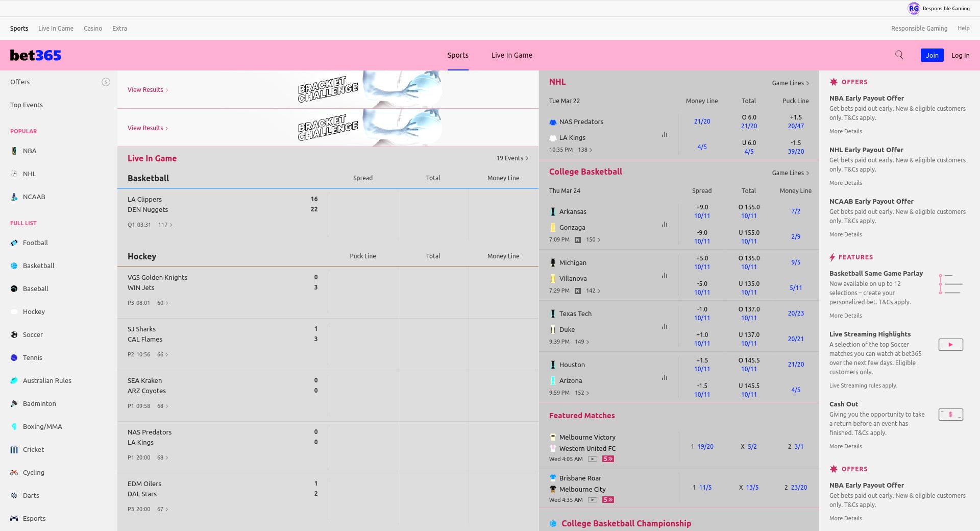Open Live In Game in the top menu

[x=56, y=29]
